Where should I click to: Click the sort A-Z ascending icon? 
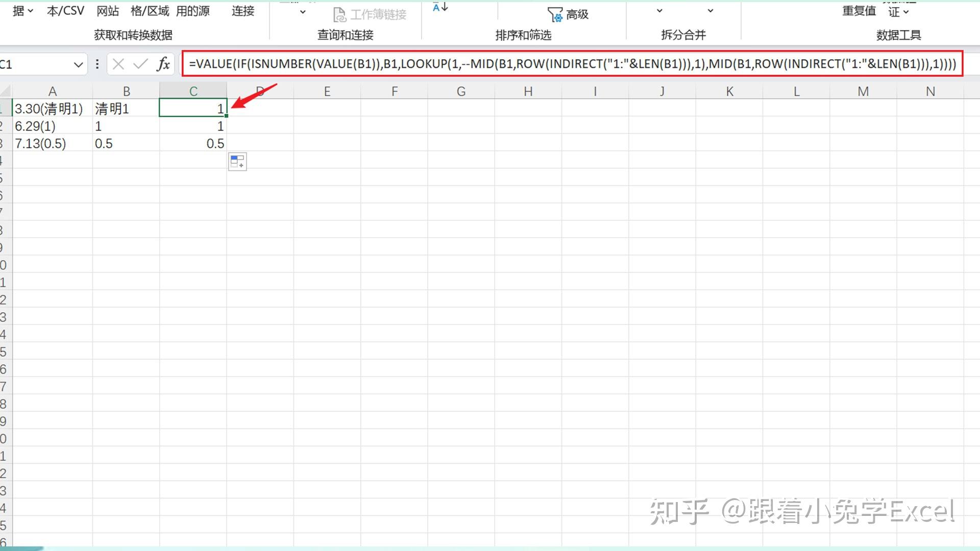440,7
